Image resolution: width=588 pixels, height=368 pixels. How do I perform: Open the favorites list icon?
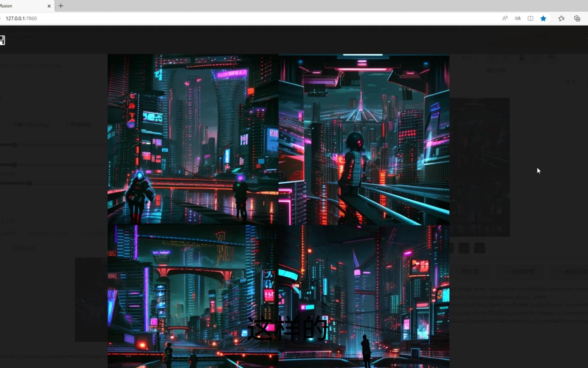[x=561, y=18]
